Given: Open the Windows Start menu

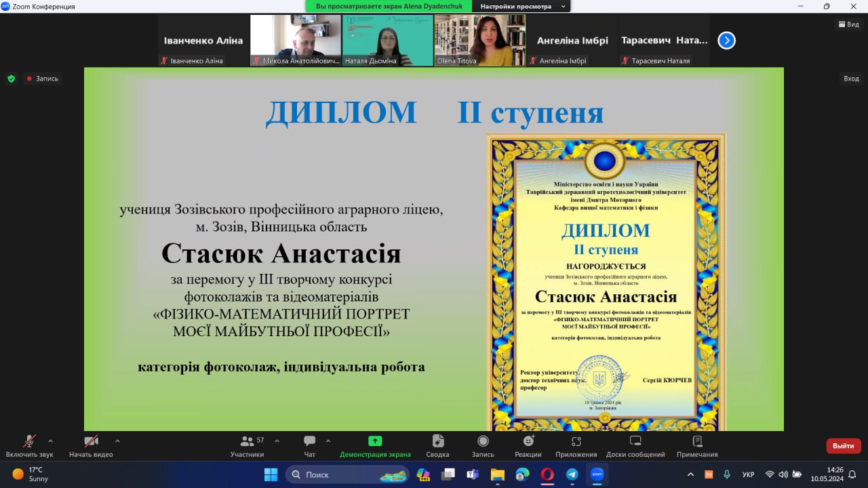Looking at the screenshot, I should [x=271, y=474].
